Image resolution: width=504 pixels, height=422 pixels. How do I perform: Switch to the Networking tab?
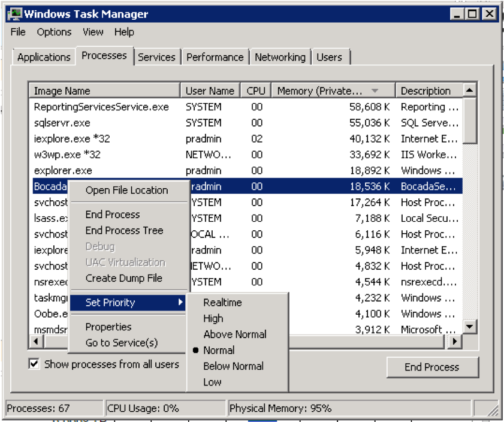pyautogui.click(x=280, y=57)
